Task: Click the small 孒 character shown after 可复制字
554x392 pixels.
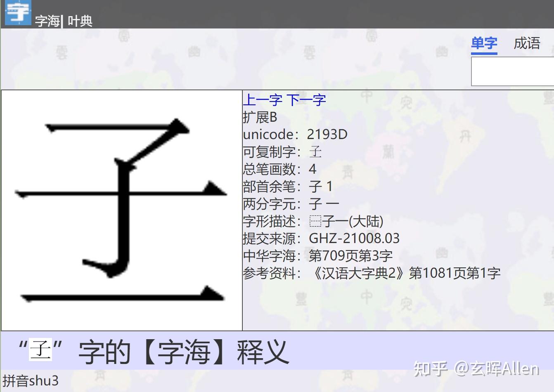Action: [x=315, y=152]
